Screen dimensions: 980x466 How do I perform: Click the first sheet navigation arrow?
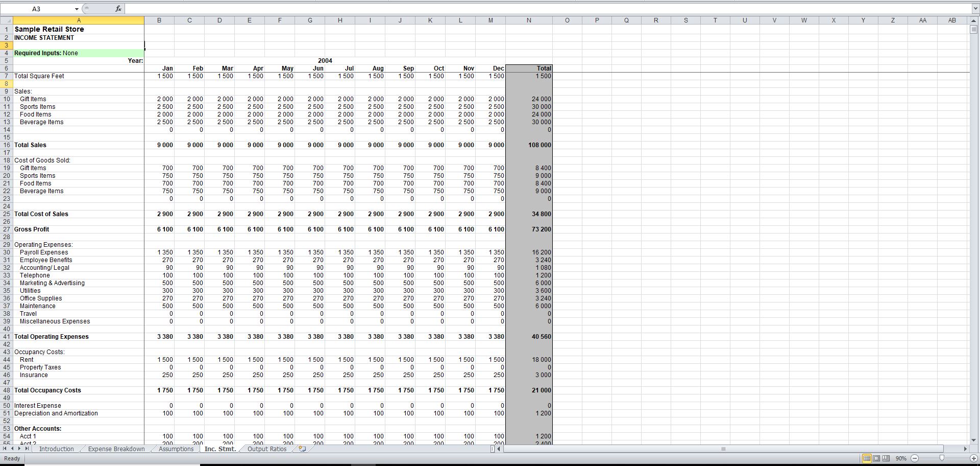4,449
